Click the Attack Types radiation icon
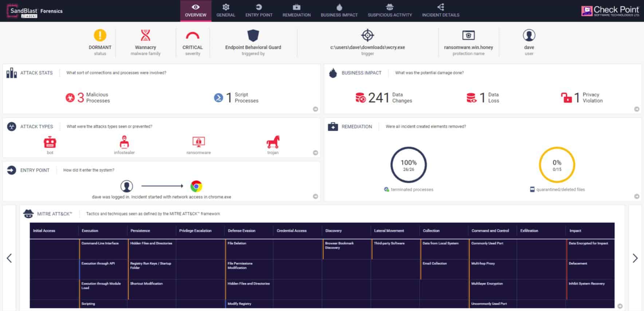Viewport: 644px width, 311px height. pyautogui.click(x=12, y=127)
